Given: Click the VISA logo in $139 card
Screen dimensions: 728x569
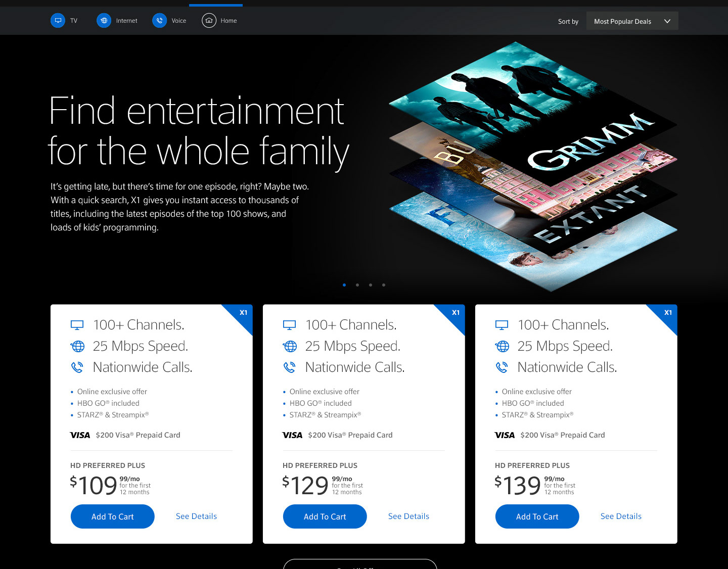Looking at the screenshot, I should click(x=505, y=435).
